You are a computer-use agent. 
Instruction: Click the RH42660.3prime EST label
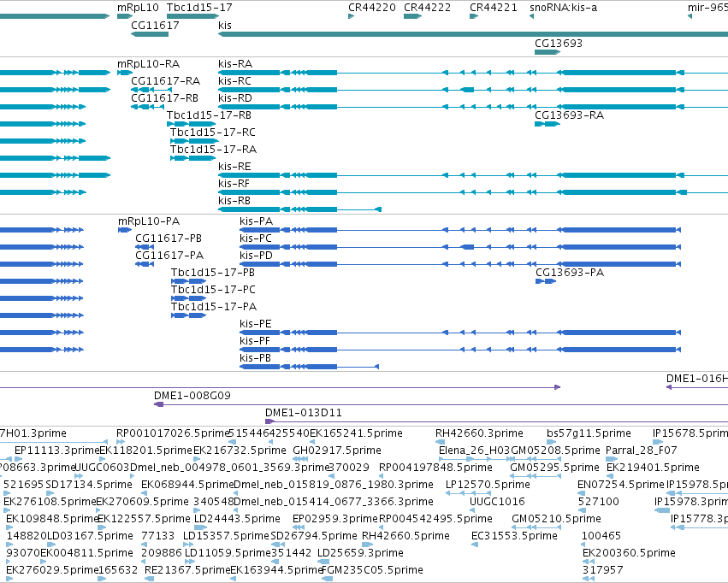click(479, 433)
